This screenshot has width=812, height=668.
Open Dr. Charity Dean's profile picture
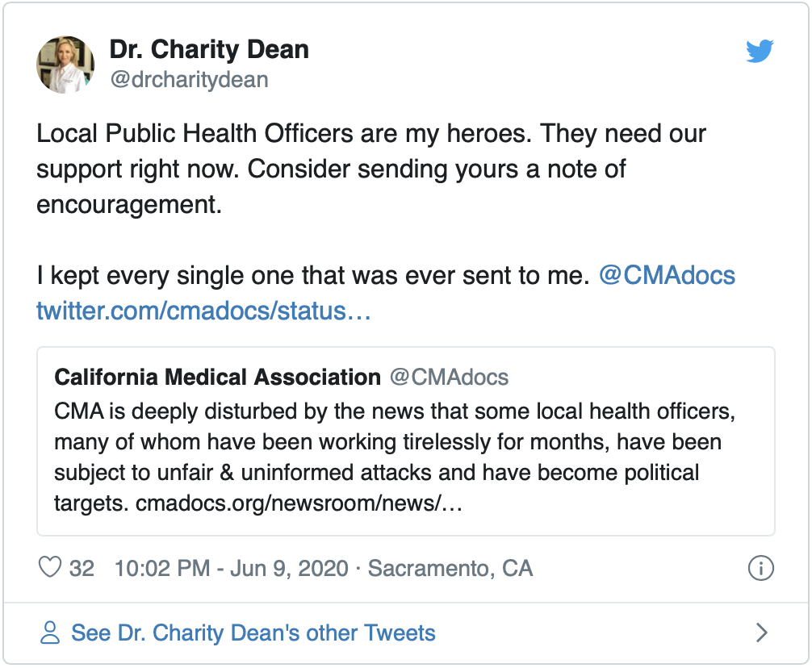point(66,65)
